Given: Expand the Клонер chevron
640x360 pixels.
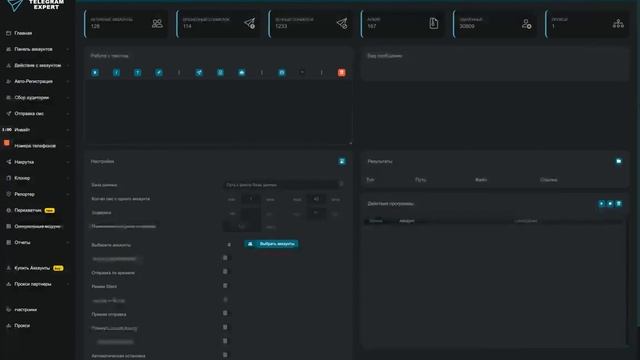Looking at the screenshot, I should 68,178.
